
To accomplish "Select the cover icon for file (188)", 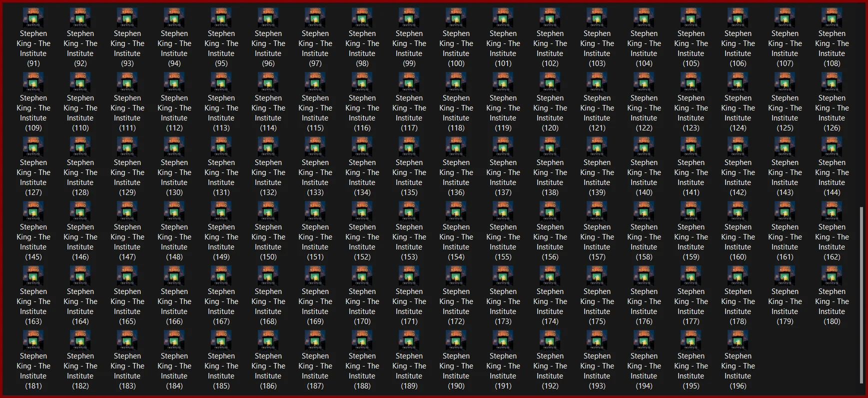I will (x=362, y=340).
